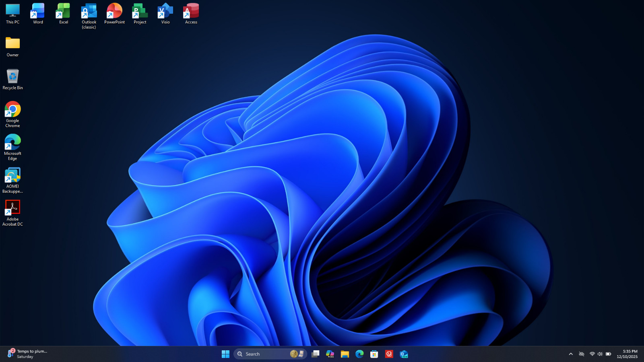Select the Excel desktop shortcut
This screenshot has height=362, width=644.
64,14
